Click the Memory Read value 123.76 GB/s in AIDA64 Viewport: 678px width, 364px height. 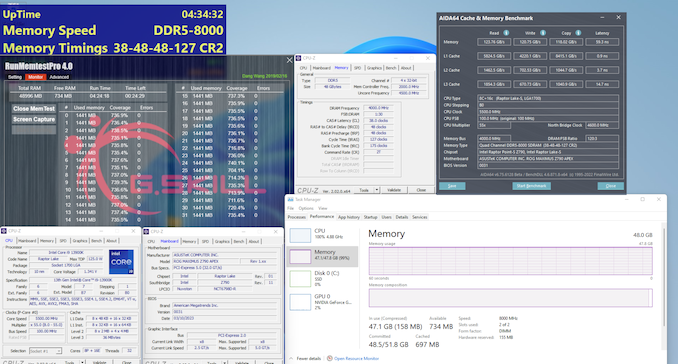tap(494, 42)
